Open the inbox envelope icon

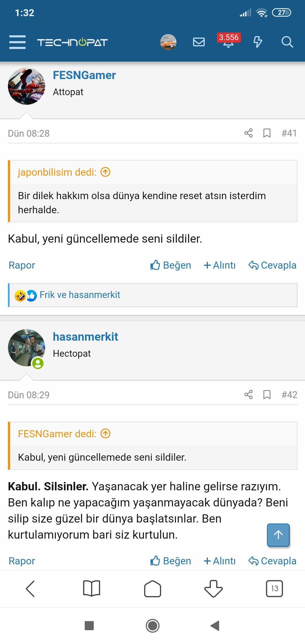pyautogui.click(x=199, y=42)
